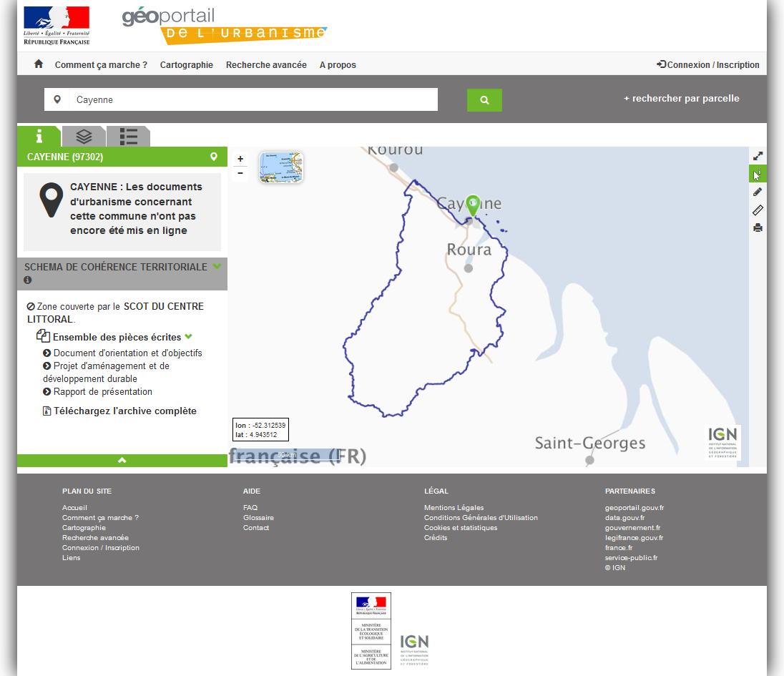
Task: Open the 'Comment ça marche ?' menu
Action: pos(101,65)
